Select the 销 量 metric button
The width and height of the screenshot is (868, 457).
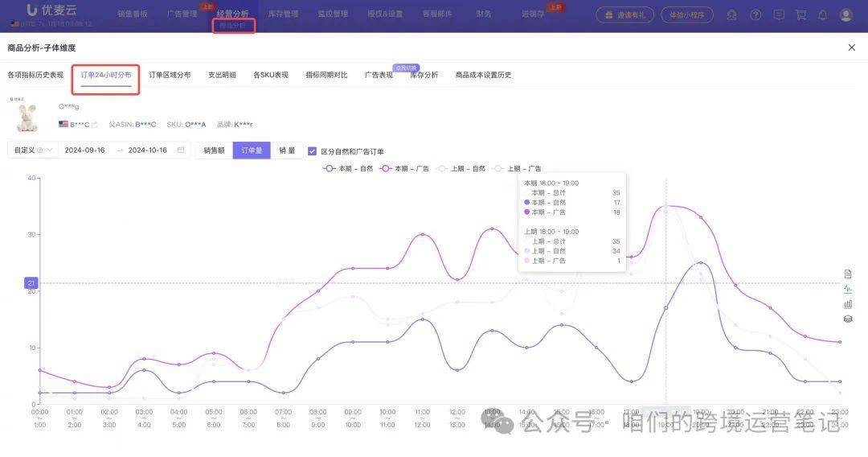pos(287,150)
